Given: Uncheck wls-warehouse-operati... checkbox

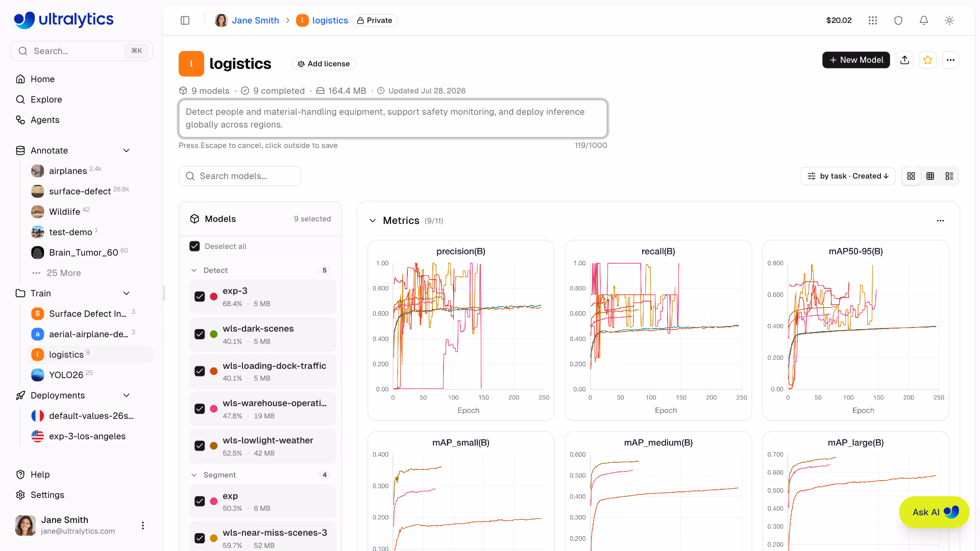Looking at the screenshot, I should pos(200,409).
